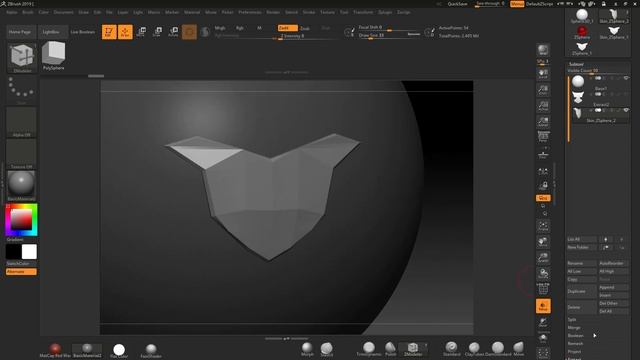Viewport: 640px width, 360px height.
Task: Select the Extract2 subtool row
Action: click(600, 99)
